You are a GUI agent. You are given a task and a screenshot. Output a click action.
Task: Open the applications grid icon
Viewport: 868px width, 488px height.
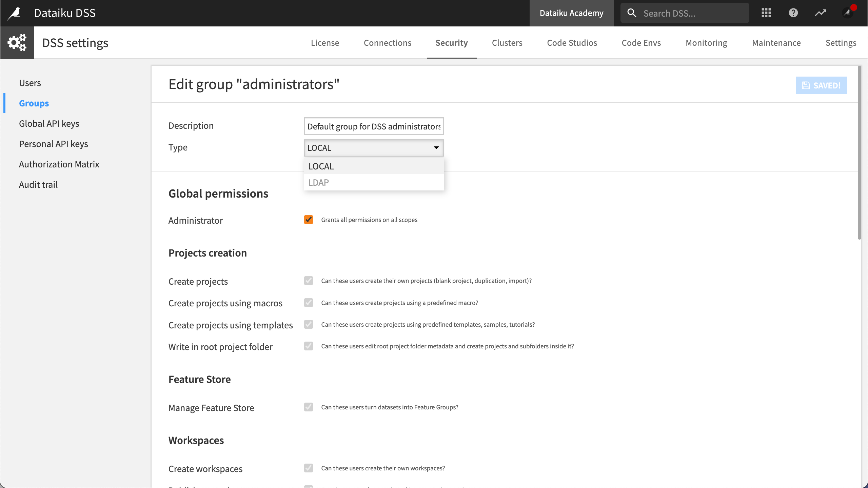(766, 13)
